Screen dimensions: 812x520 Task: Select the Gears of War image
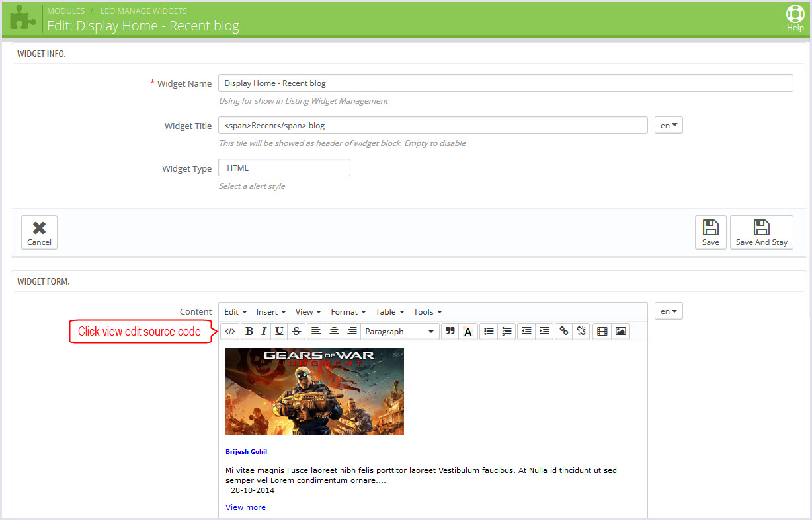pos(315,392)
